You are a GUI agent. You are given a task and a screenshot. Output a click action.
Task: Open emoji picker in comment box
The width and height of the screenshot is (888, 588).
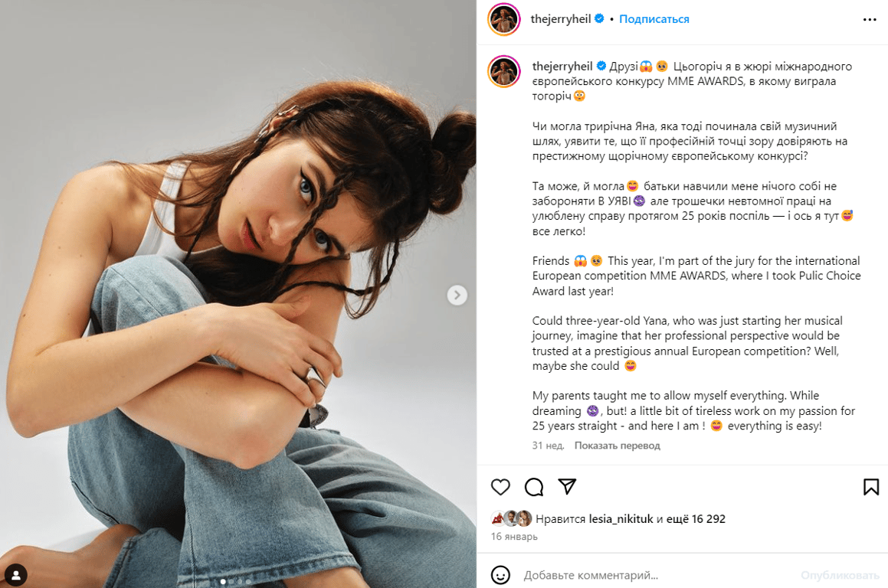[x=500, y=575]
